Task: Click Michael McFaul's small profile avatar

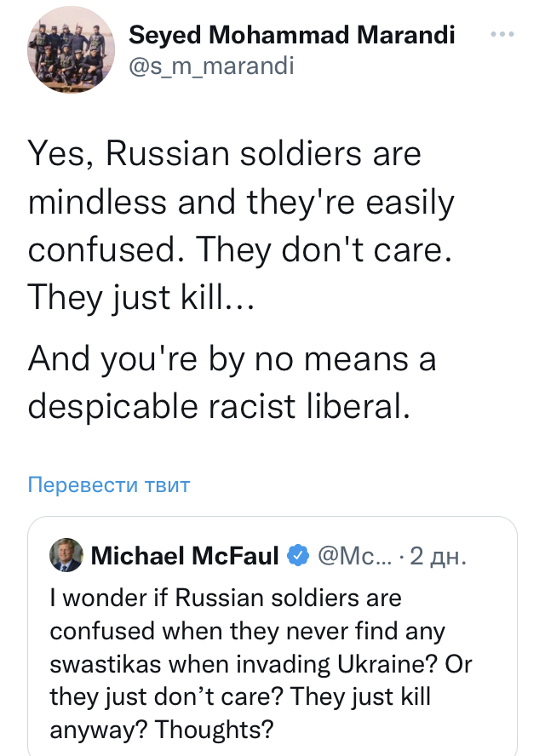Action: (66, 556)
